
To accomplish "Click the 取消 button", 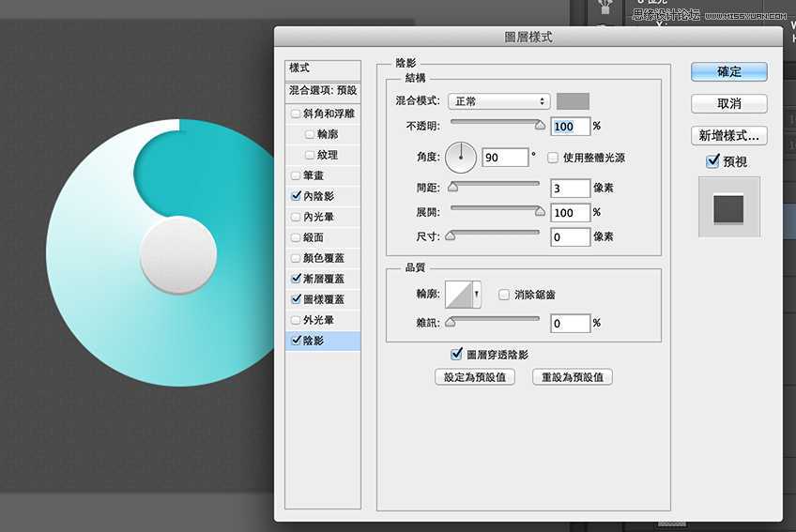I will (728, 103).
